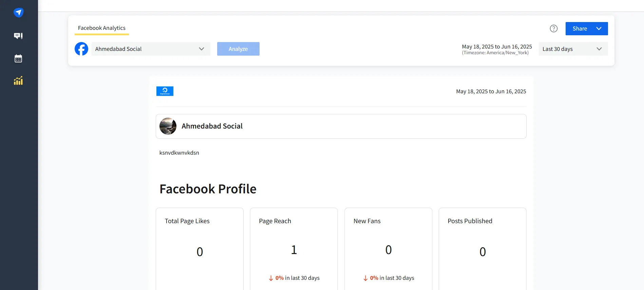
Task: Click the Total Page Likes value 0
Action: pyautogui.click(x=200, y=252)
